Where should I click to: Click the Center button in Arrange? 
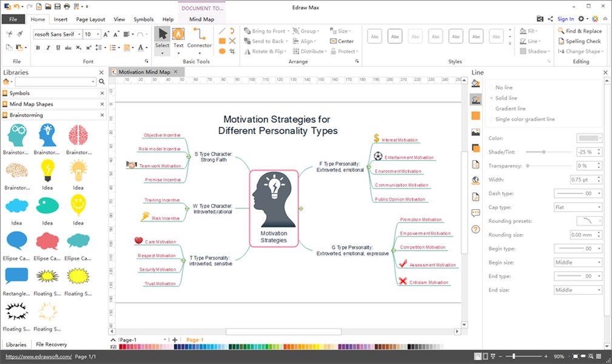click(x=342, y=41)
